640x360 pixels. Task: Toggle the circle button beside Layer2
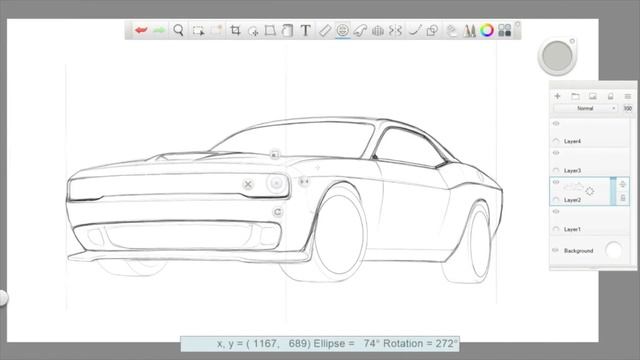click(556, 200)
